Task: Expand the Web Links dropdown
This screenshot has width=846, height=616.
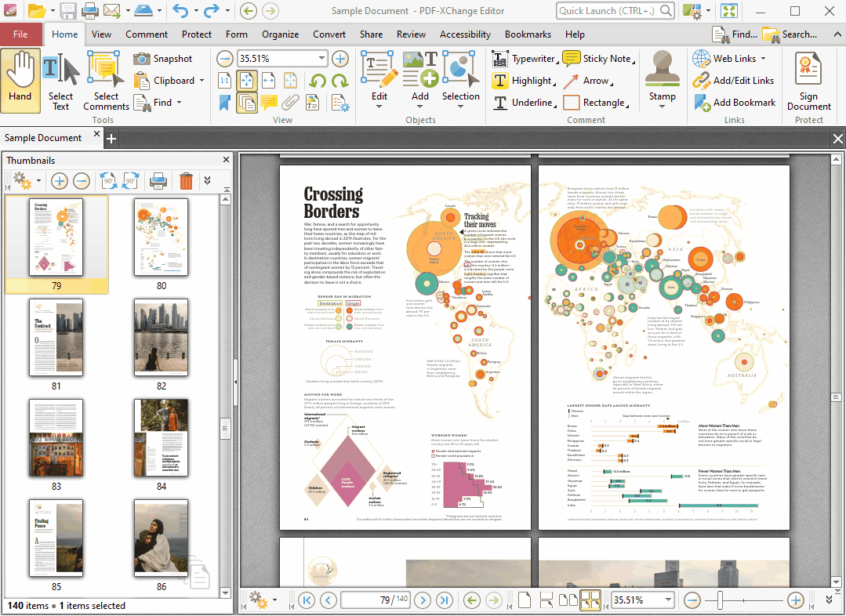Action: tap(763, 59)
